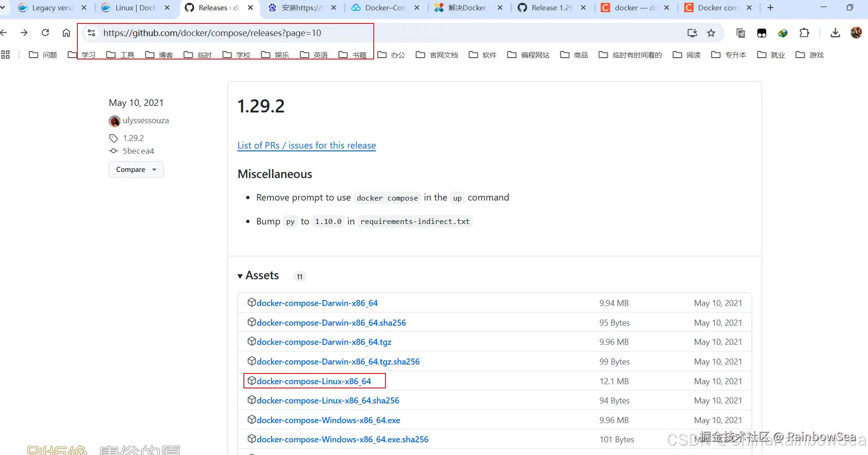Download docker-compose-Darwin-x86_64.tgz.sha256

coord(338,362)
